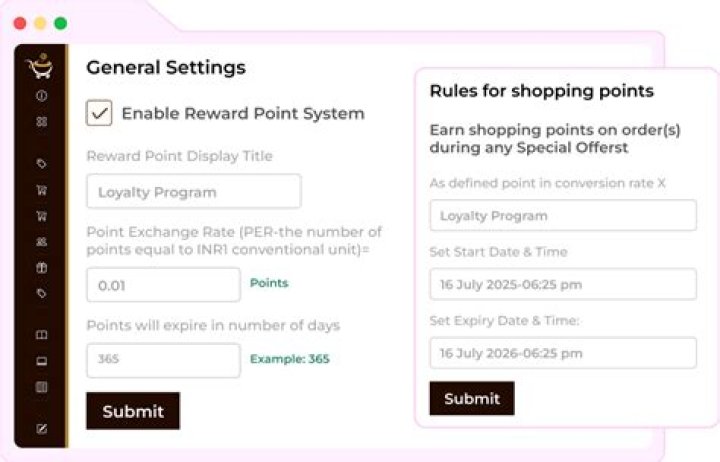Open the Set Expiry Date & Time field
This screenshot has width=720, height=462.
(x=563, y=353)
